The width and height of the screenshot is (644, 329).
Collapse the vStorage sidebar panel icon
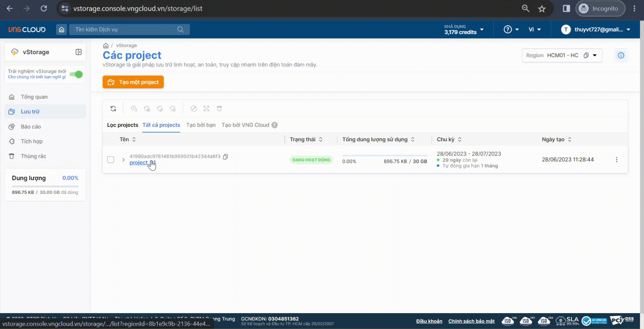click(x=79, y=52)
